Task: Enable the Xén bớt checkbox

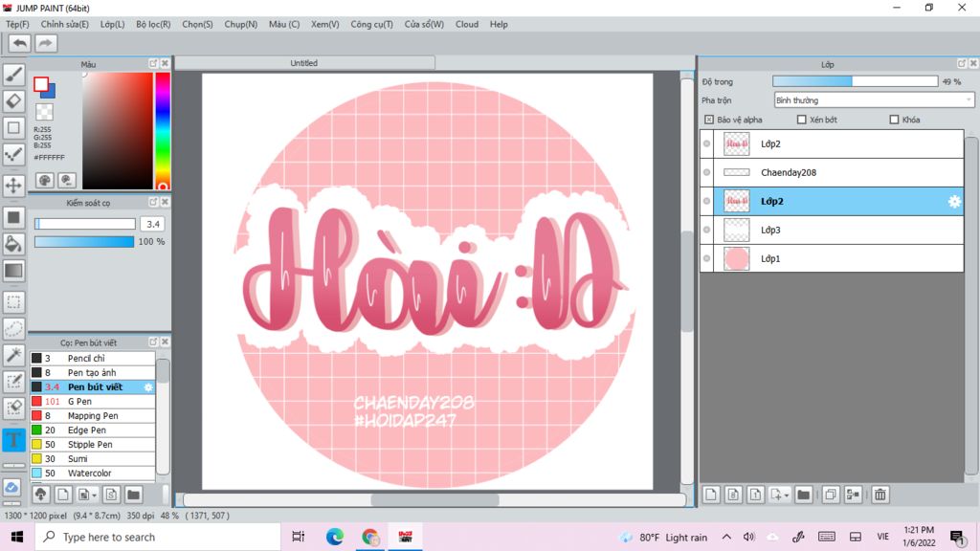Action: [x=801, y=120]
